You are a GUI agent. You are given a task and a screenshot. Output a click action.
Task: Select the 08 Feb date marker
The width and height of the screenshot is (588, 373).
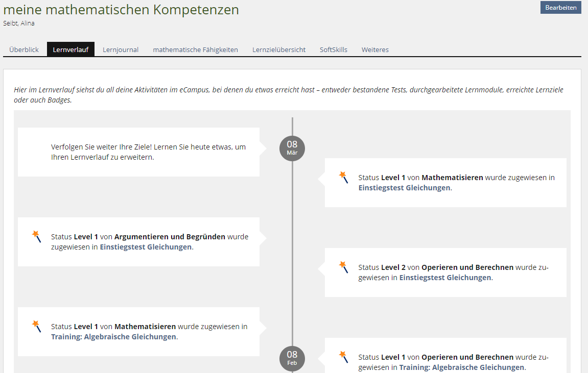point(292,359)
